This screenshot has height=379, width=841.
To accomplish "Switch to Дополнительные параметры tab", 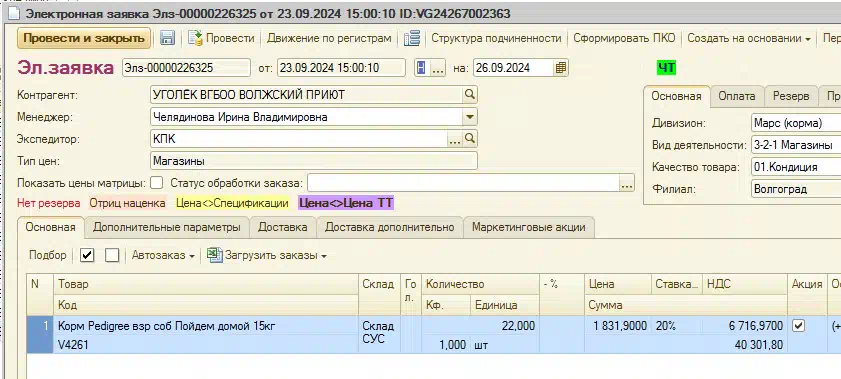I will point(166,227).
